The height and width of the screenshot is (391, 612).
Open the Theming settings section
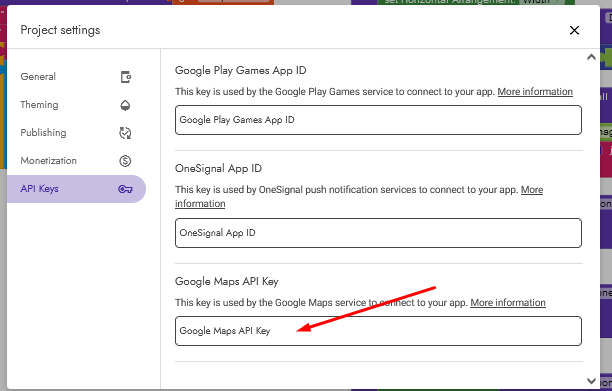(76, 105)
